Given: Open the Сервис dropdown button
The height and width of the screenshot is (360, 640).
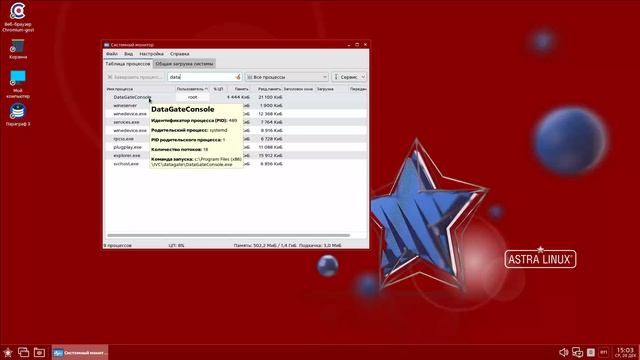Looking at the screenshot, I should pyautogui.click(x=349, y=77).
